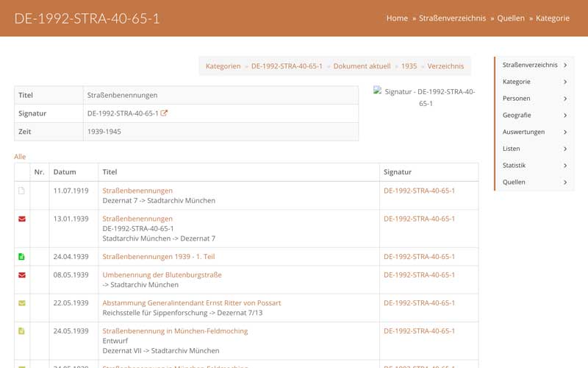Switch to the Verzeichnis breadcrumb tab
The height and width of the screenshot is (368, 588).
[x=445, y=66]
